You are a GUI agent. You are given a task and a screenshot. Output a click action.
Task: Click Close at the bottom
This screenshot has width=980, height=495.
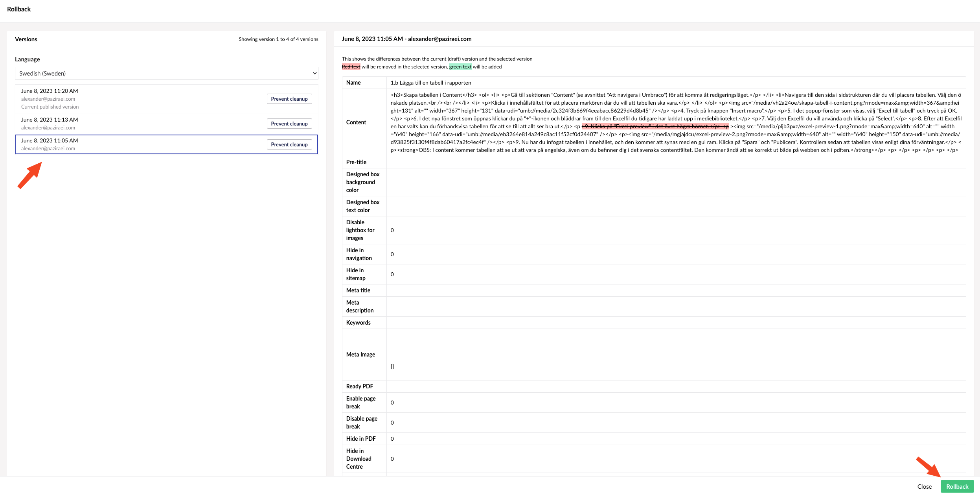(x=924, y=486)
